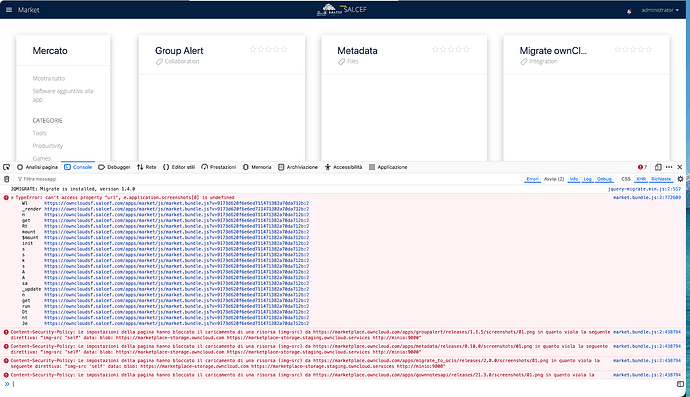Image resolution: width=690 pixels, height=397 pixels.
Task: Open the notifications bell icon
Action: [x=629, y=11]
